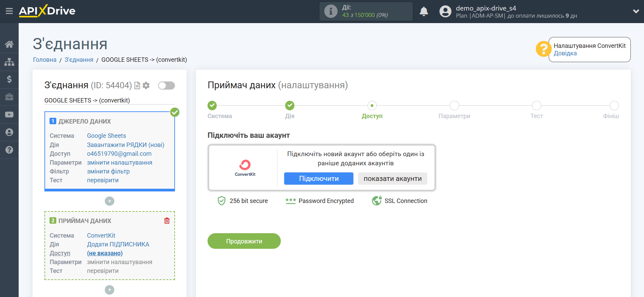The image size is (644, 297).
Task: Click the actions counter 43 з 150'000
Action: (x=365, y=15)
